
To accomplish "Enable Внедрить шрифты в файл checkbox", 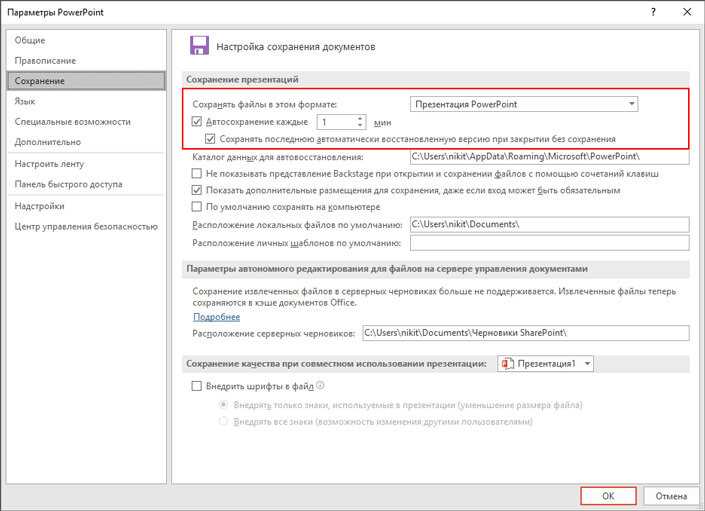I will click(x=196, y=386).
